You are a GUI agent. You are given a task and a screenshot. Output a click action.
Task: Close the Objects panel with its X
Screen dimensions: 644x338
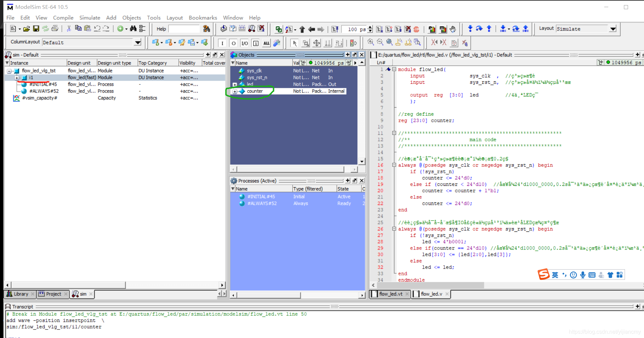coord(362,55)
